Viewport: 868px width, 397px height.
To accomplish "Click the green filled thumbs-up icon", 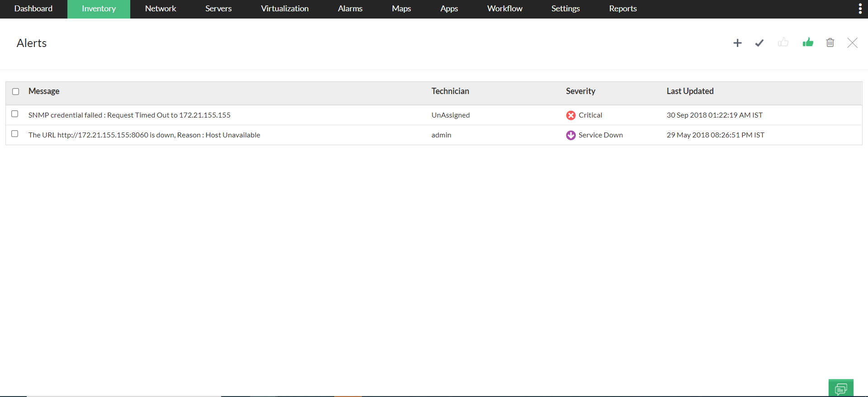I will pyautogui.click(x=808, y=43).
